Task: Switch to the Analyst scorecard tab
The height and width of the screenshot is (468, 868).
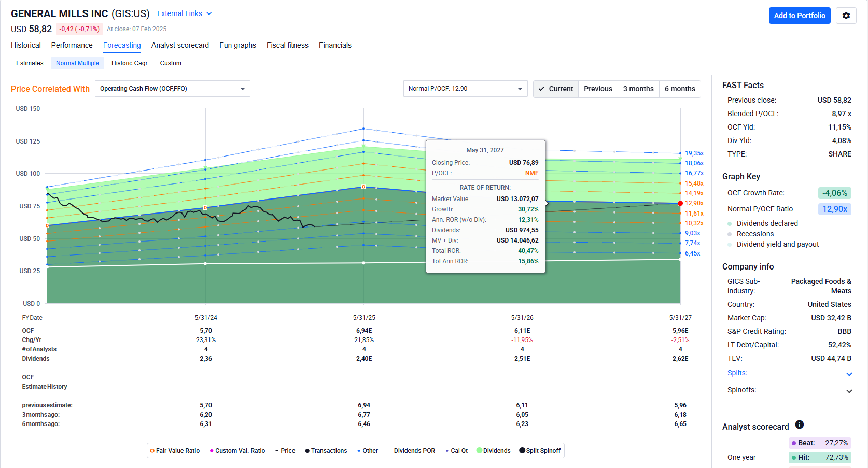Action: [180, 45]
